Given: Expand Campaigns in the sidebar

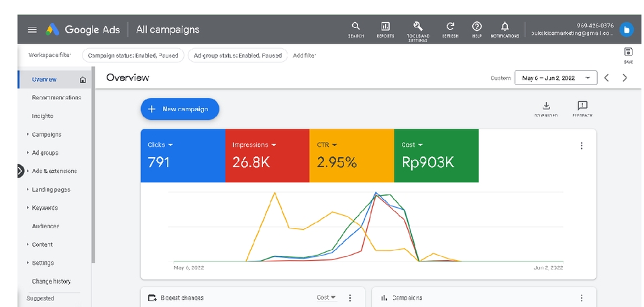Looking at the screenshot, I should click(28, 135).
